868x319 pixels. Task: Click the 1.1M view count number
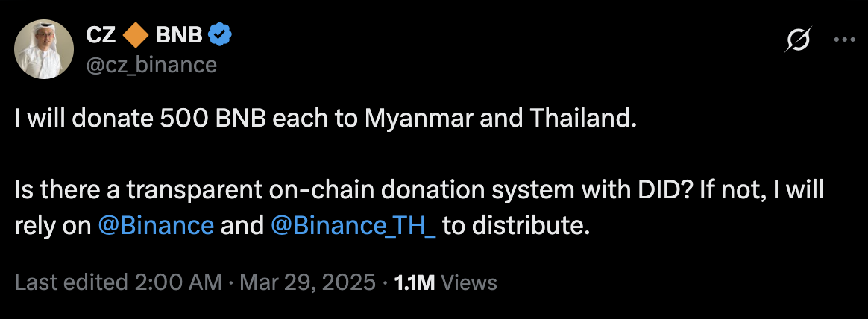[x=415, y=283]
